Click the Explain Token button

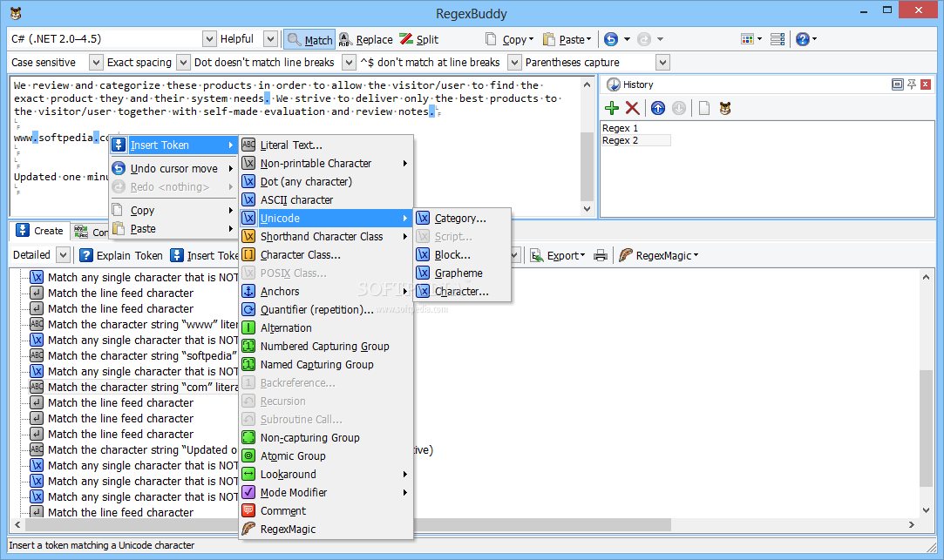(121, 256)
